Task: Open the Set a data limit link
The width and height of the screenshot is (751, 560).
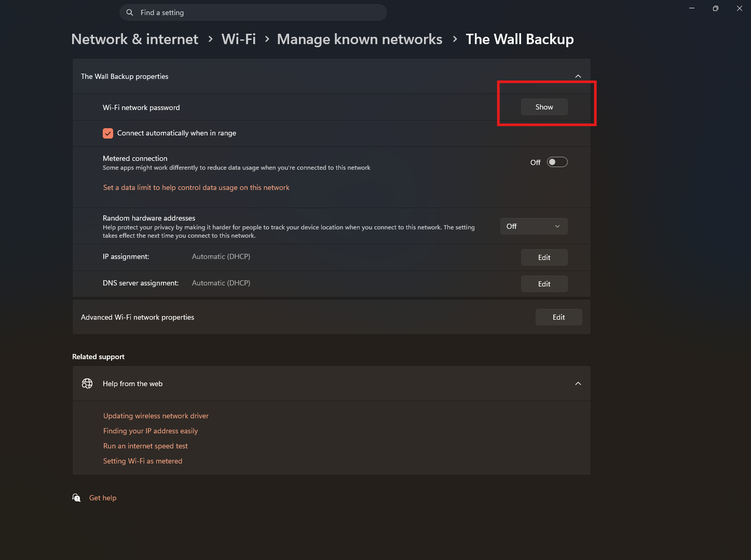Action: [196, 187]
